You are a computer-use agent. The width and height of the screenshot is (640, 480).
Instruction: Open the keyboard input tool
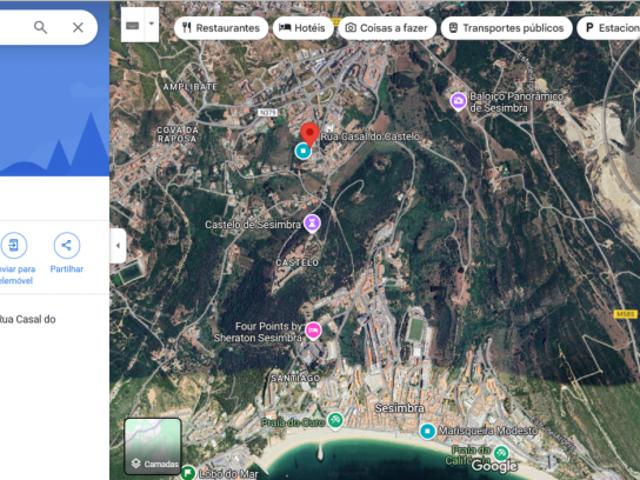(133, 25)
